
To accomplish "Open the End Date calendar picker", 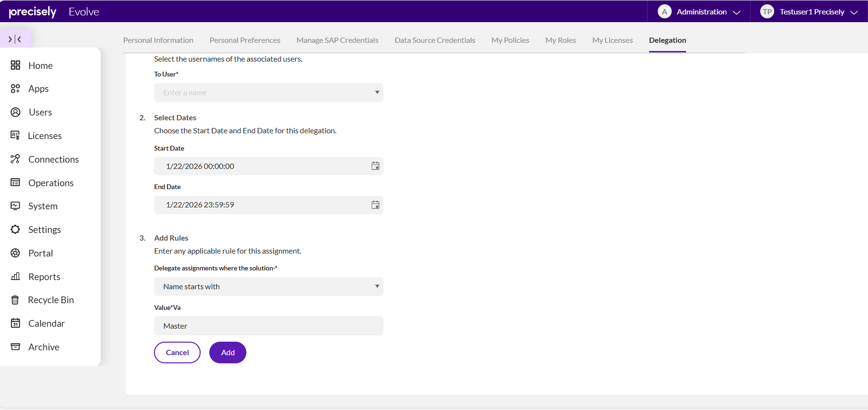I will [375, 205].
